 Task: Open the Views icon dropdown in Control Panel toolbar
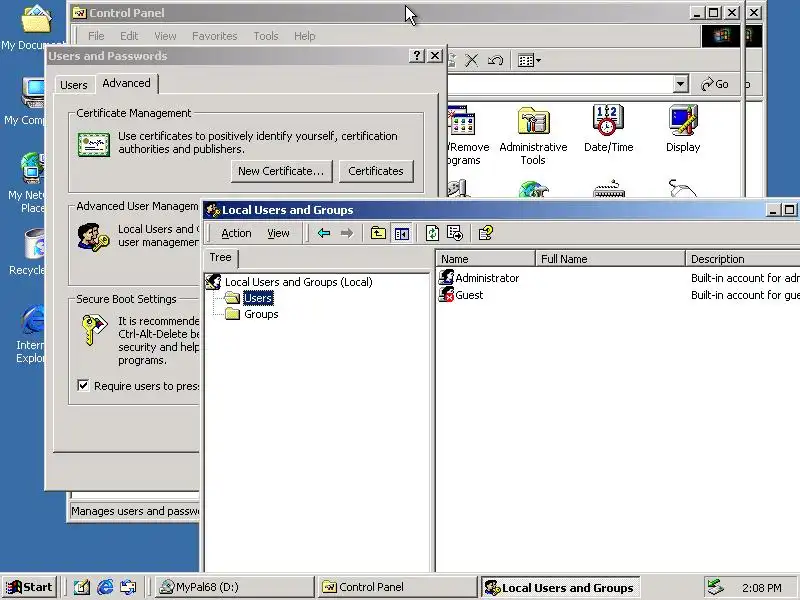(529, 61)
